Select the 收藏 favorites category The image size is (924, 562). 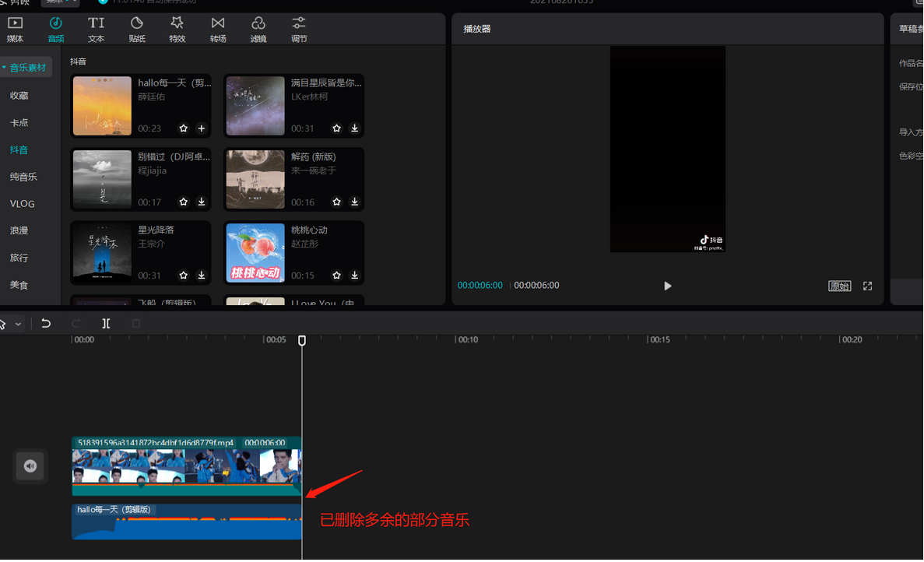[19, 96]
